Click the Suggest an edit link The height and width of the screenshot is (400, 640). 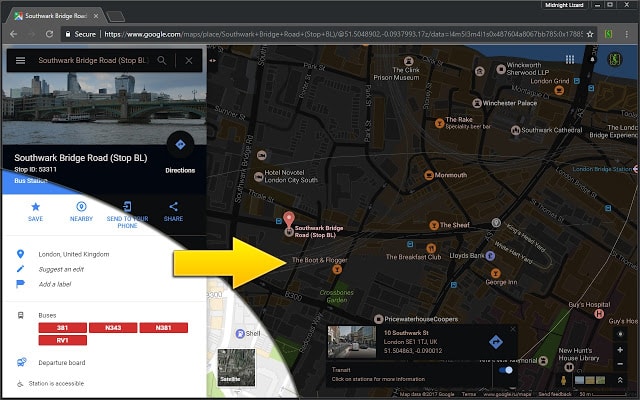[61, 269]
